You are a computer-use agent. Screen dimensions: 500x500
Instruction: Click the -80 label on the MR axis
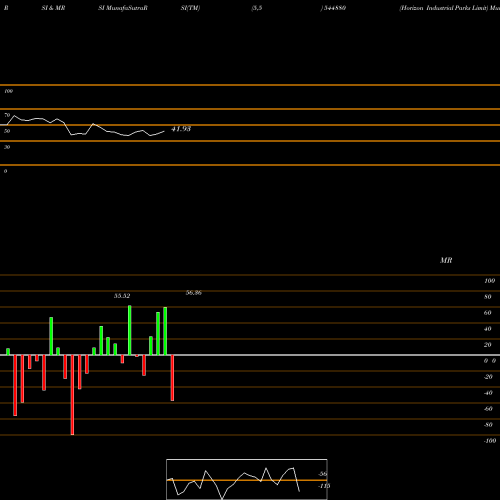[488, 425]
